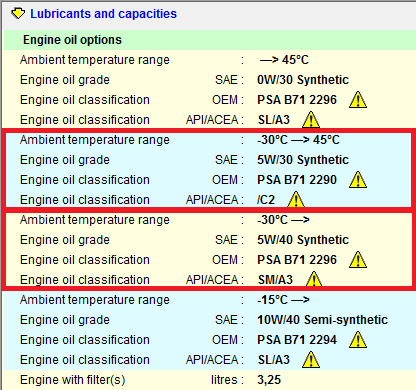The width and height of the screenshot is (416, 390).
Task: Click warning icon beside PSA B71 2294
Action: 358,340
